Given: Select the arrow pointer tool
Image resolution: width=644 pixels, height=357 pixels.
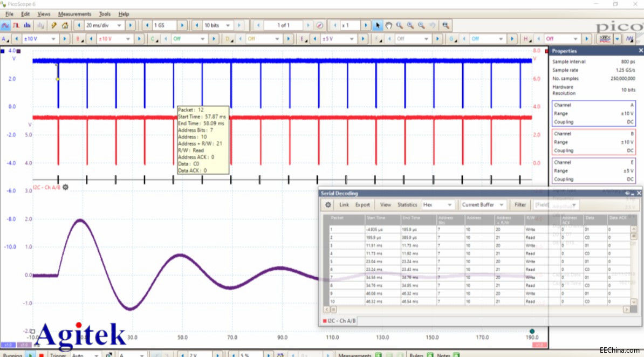Looking at the screenshot, I should pyautogui.click(x=378, y=25).
